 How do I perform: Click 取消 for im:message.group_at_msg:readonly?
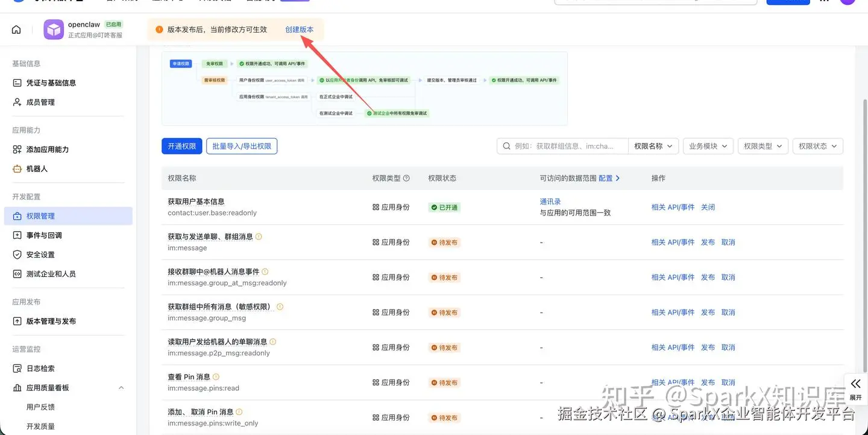tap(728, 278)
